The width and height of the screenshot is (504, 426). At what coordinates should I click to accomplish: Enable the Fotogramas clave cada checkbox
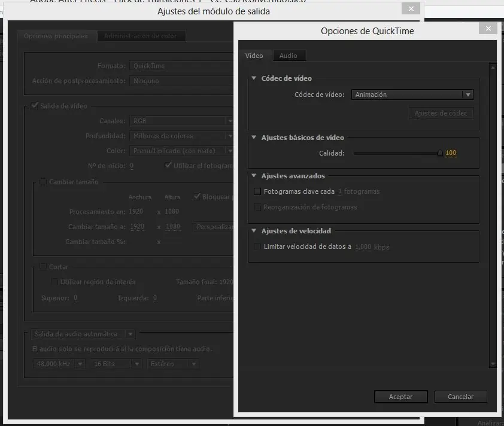click(257, 191)
